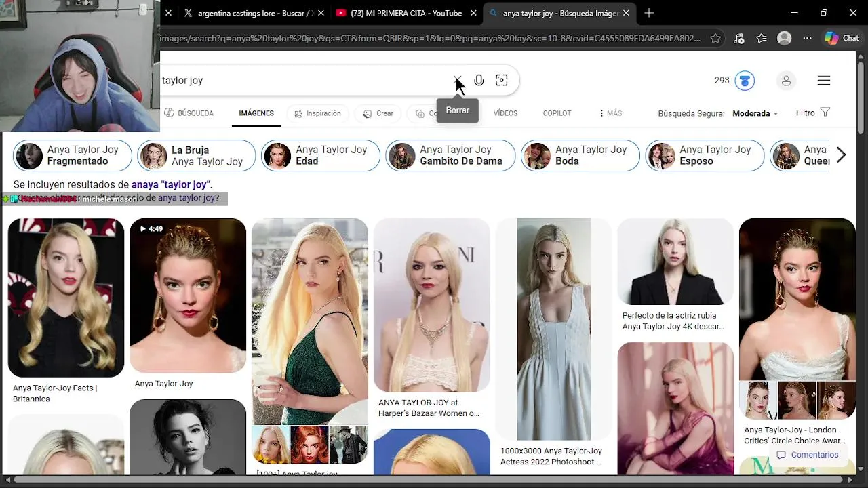The image size is (868, 488).
Task: Open the green dress image result
Action: click(x=310, y=321)
